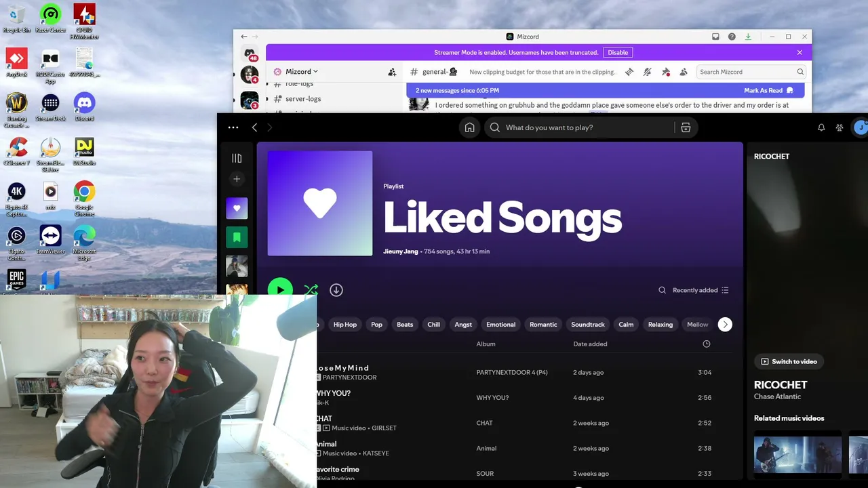The width and height of the screenshot is (868, 488).
Task: Click the Search Mizcord field
Action: 751,72
